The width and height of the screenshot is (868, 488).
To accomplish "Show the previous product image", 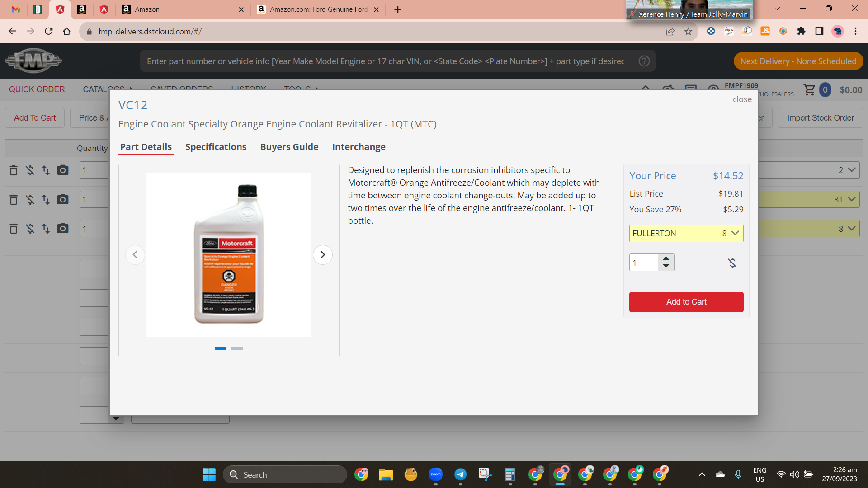I will click(135, 255).
